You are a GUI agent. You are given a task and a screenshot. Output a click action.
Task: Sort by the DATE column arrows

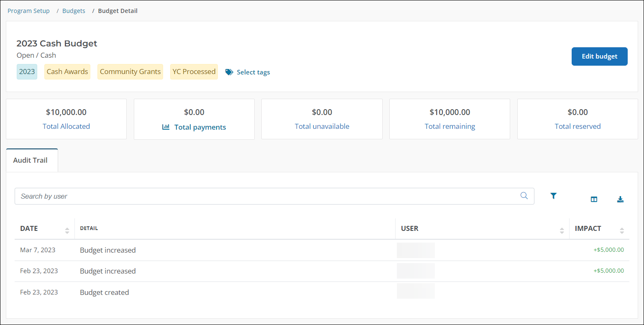(x=67, y=230)
